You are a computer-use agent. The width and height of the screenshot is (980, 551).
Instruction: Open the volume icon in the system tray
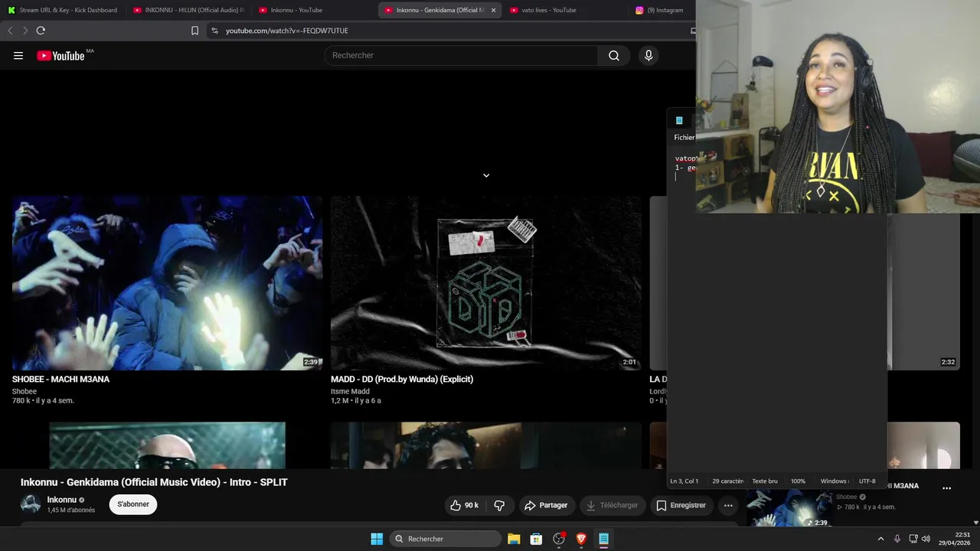tap(926, 539)
